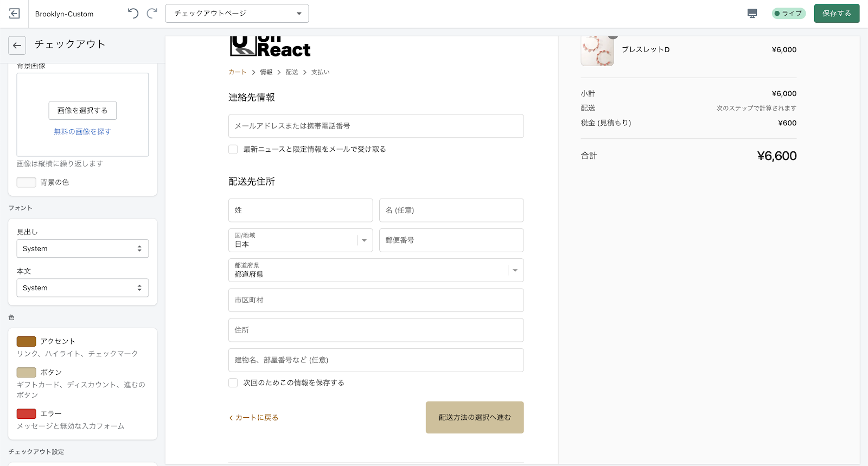Click the 郵便番号 postal code field
The image size is (868, 466).
click(x=451, y=240)
